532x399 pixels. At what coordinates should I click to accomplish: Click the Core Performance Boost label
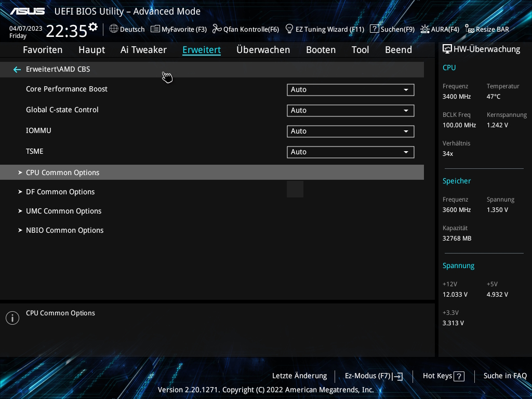point(66,89)
